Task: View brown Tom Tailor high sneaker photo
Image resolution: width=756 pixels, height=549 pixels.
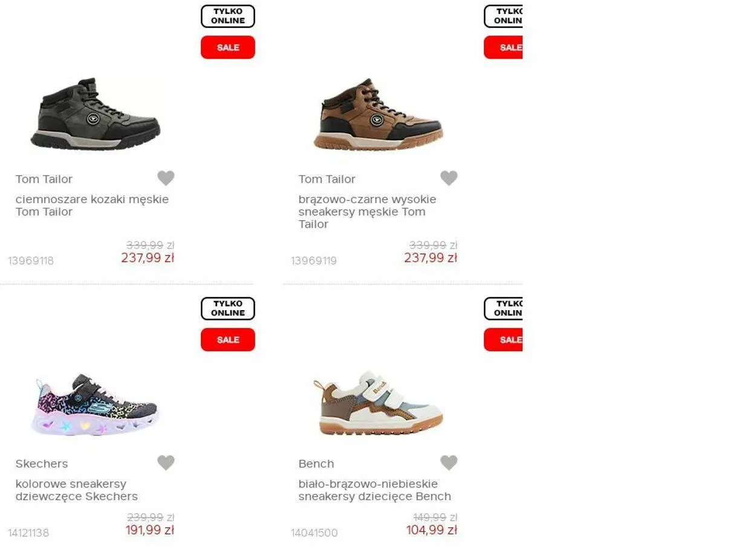Action: [378, 114]
